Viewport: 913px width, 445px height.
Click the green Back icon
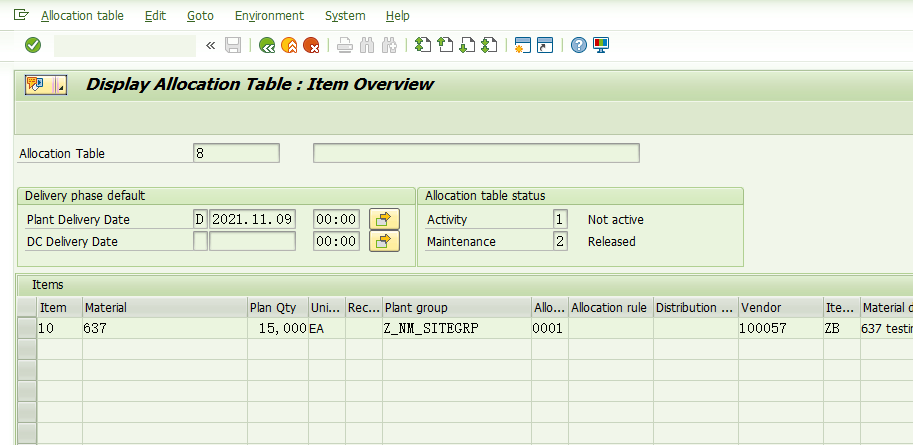[x=267, y=45]
